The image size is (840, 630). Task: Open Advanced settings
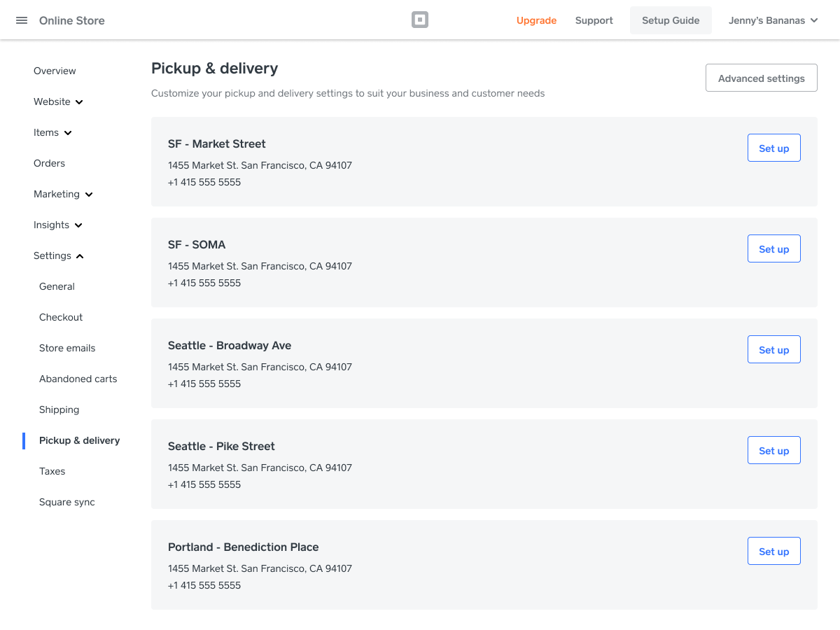[x=762, y=78]
